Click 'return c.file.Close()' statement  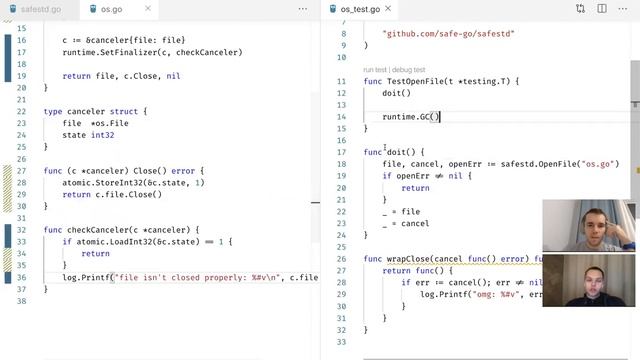click(x=112, y=194)
